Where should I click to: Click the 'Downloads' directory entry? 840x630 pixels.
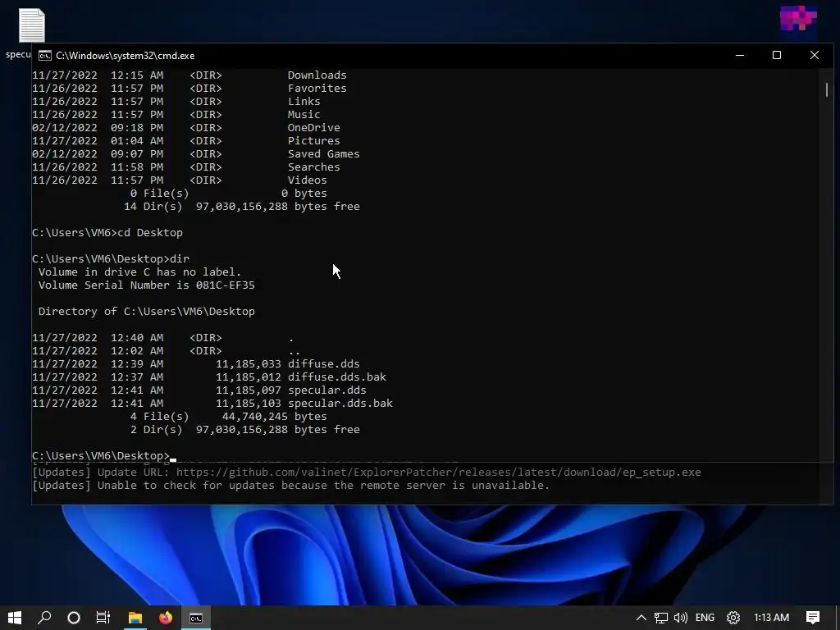pos(317,75)
